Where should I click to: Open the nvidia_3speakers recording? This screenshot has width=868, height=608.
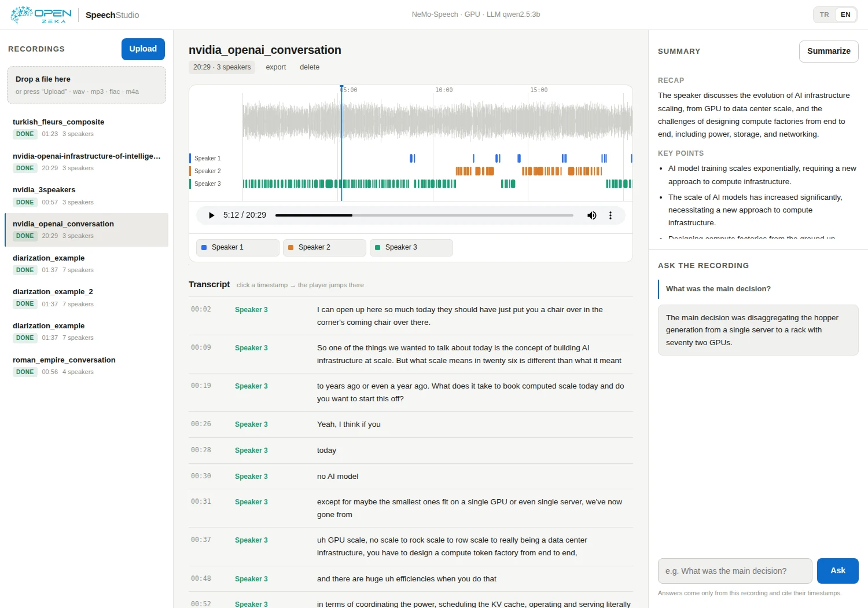pyautogui.click(x=86, y=196)
